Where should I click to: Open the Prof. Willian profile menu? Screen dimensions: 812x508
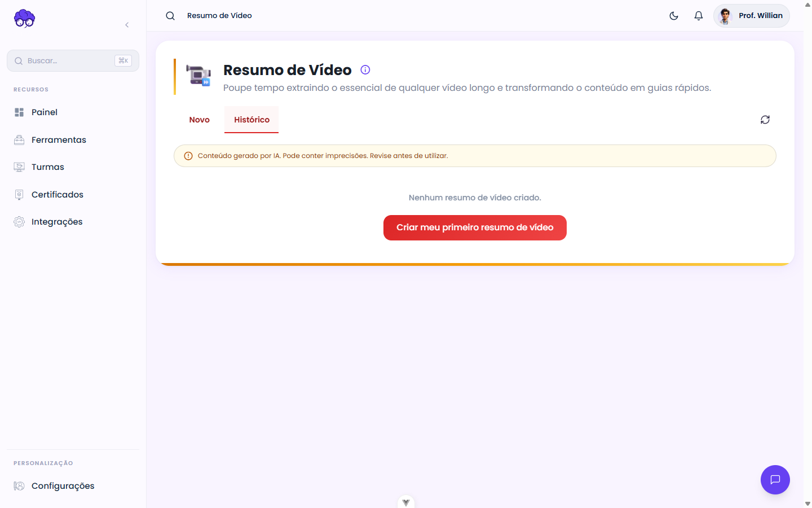point(752,16)
